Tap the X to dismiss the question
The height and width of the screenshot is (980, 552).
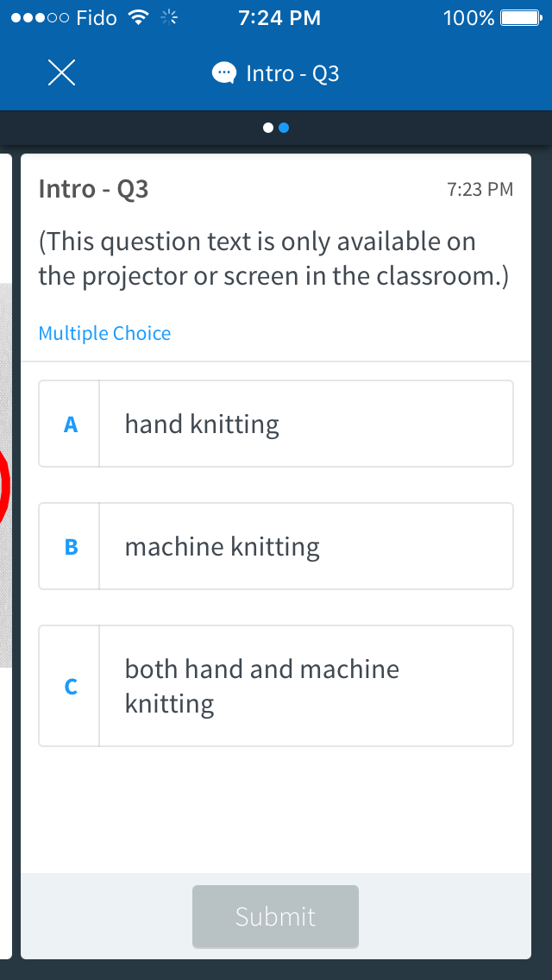point(61,72)
